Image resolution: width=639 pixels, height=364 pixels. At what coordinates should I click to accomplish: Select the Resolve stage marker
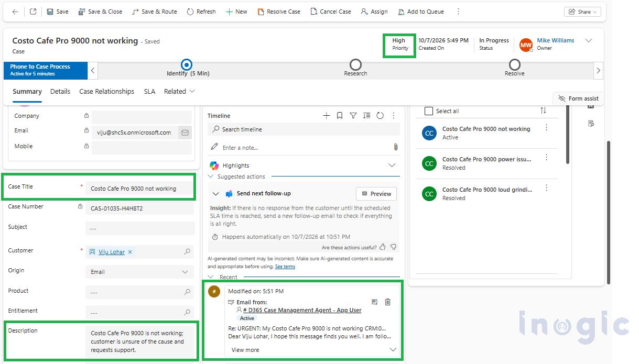point(515,64)
